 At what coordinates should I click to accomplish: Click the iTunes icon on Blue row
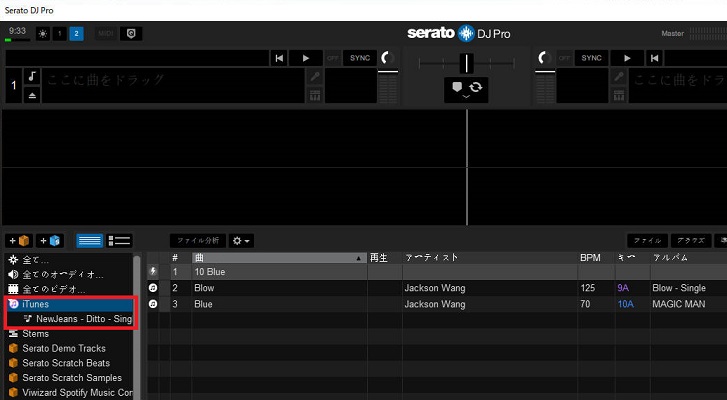153,304
